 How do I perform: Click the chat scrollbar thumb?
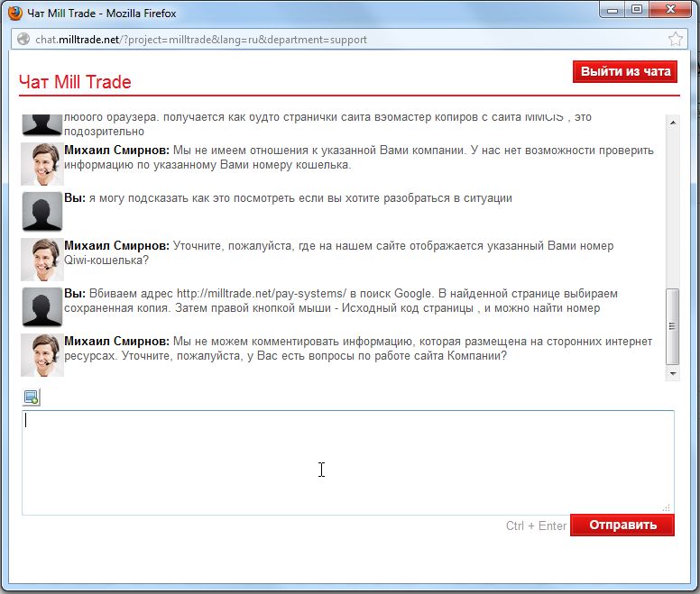[672, 327]
